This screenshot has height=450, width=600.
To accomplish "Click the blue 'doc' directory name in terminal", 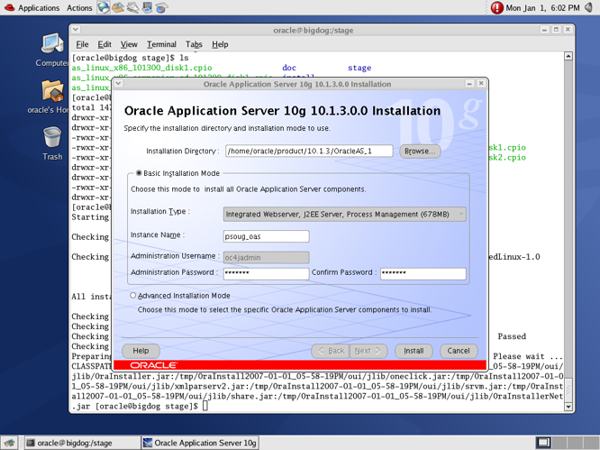I will [289, 68].
